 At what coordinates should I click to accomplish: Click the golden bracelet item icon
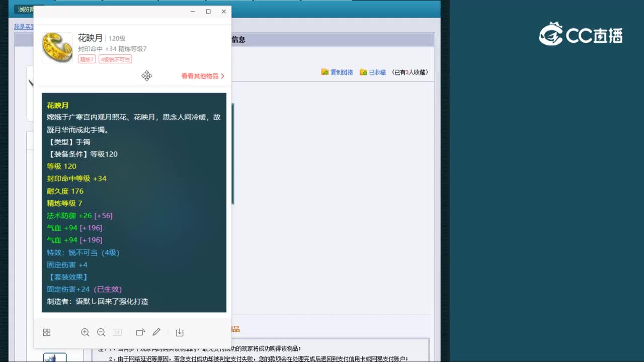point(57,48)
